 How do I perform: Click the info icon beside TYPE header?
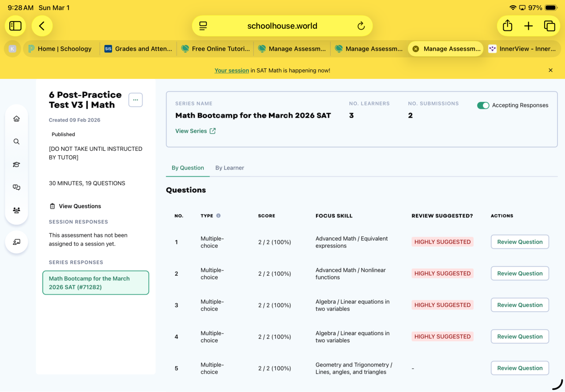[218, 216]
